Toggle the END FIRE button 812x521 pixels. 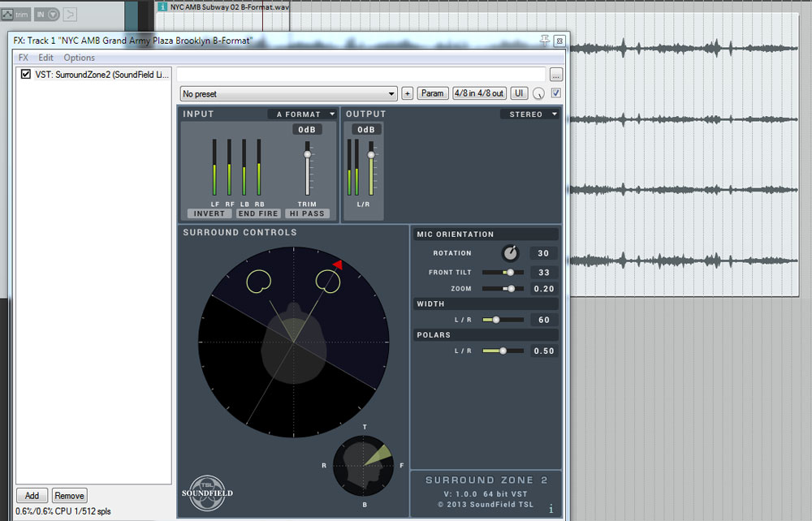(258, 213)
